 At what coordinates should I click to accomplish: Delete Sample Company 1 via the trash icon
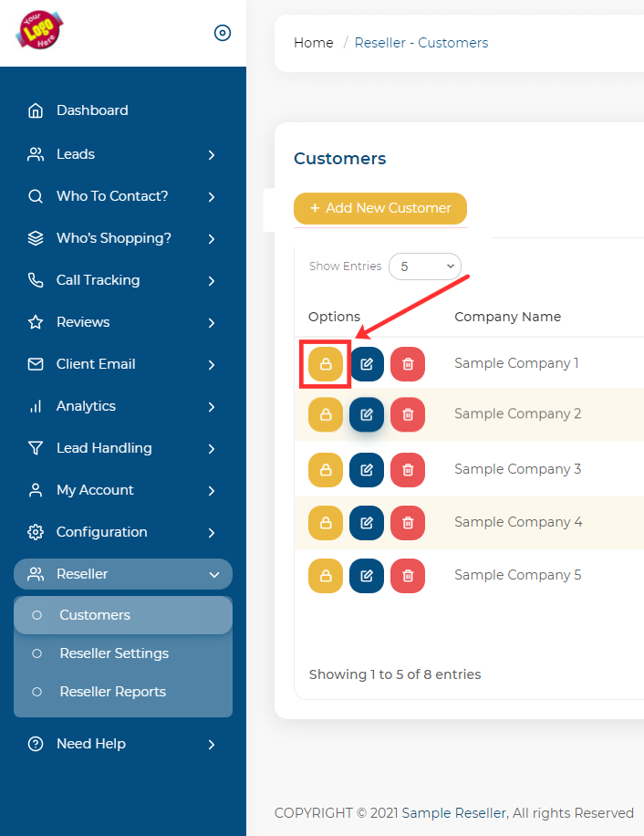point(408,364)
